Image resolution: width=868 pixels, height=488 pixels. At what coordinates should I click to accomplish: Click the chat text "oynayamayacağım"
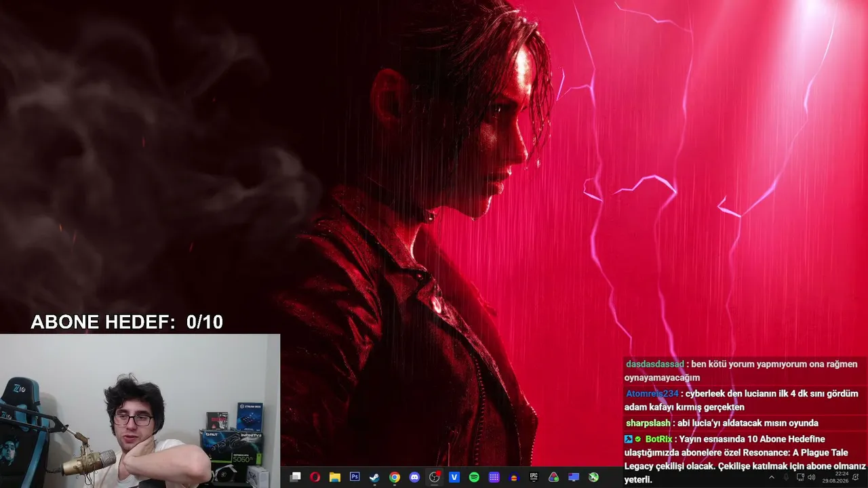pyautogui.click(x=662, y=378)
